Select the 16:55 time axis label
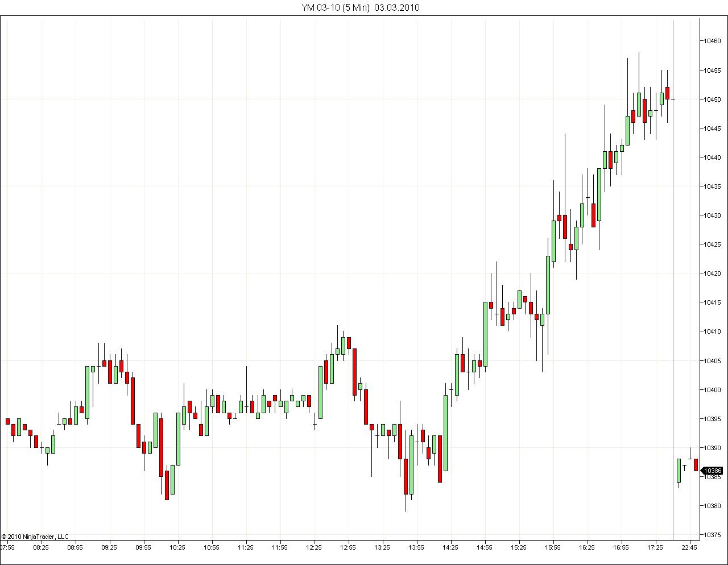This screenshot has height=565, width=728. pos(621,548)
